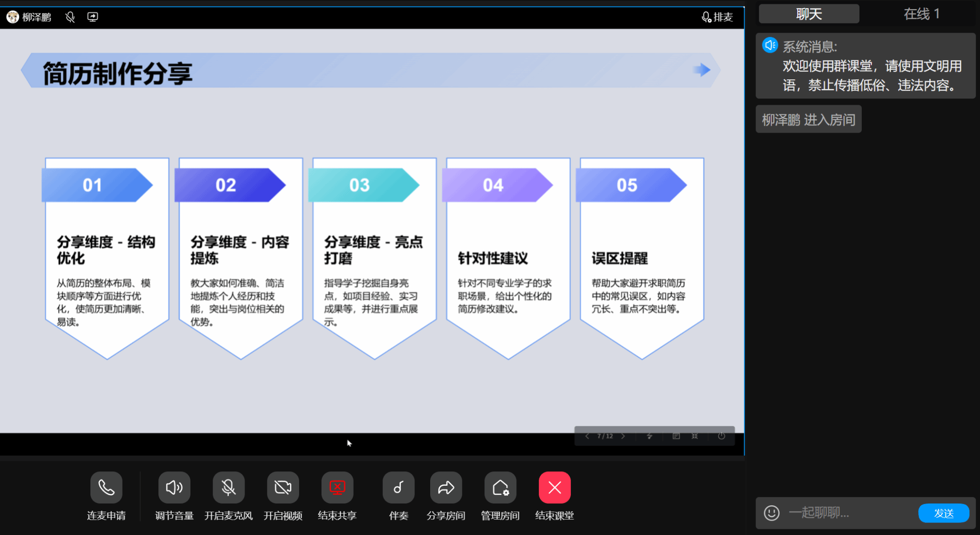Stop screen sharing via 结束共享

pyautogui.click(x=337, y=488)
